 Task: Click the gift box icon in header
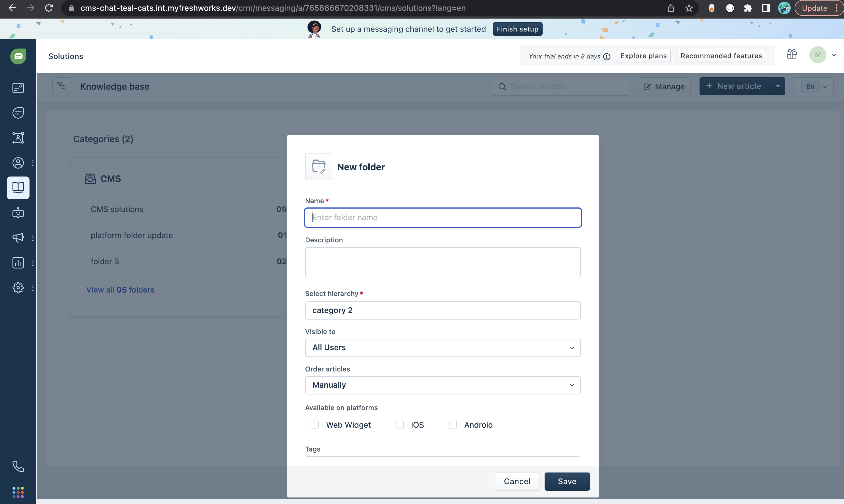[x=791, y=54]
